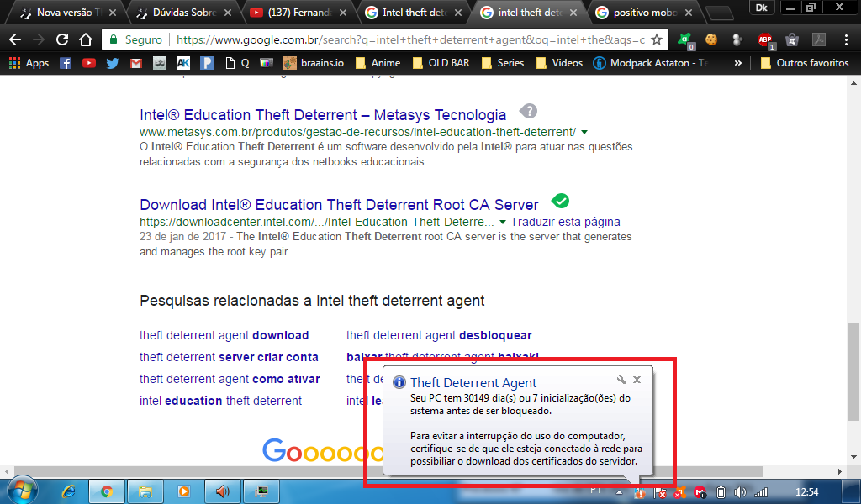Screen dimensions: 861x504
Task: Close the (137) Fernanda tab
Action: point(343,12)
